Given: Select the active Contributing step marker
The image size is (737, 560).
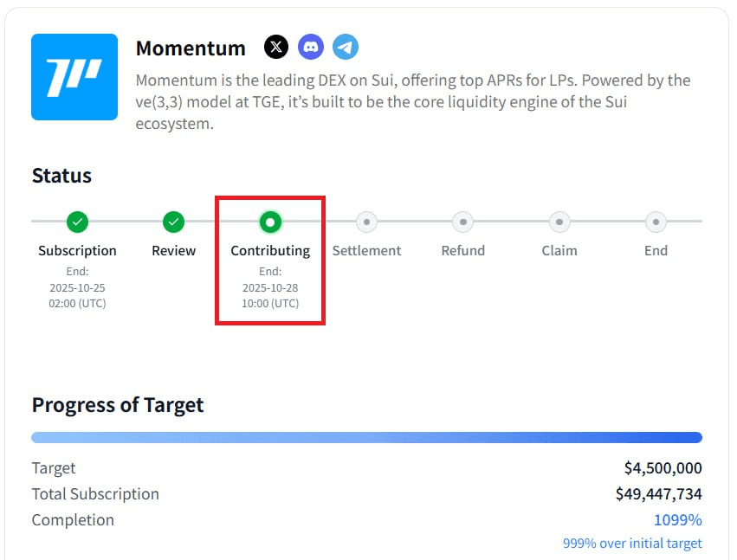Looking at the screenshot, I should pos(270,222).
